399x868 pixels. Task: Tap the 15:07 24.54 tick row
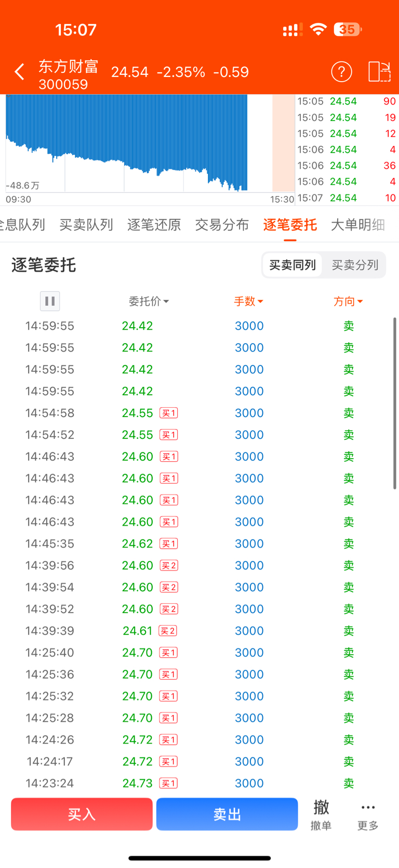click(347, 198)
